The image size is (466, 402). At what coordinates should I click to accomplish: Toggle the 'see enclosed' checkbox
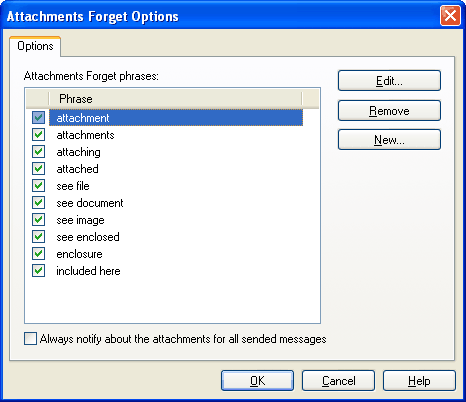pyautogui.click(x=38, y=236)
